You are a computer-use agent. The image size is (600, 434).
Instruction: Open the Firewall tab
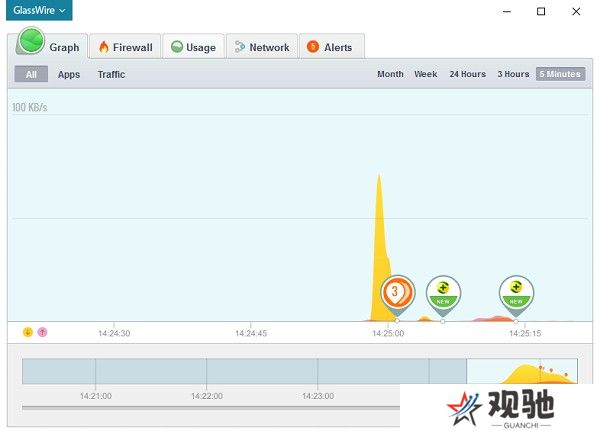pos(125,47)
